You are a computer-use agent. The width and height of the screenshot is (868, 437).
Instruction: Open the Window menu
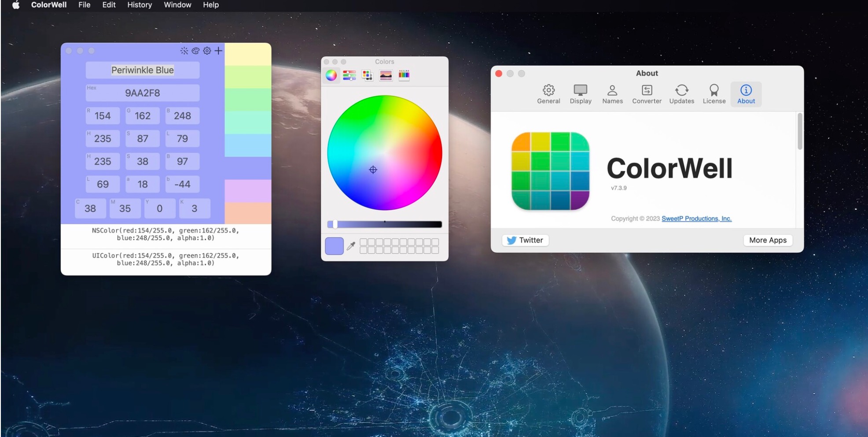[x=177, y=5]
